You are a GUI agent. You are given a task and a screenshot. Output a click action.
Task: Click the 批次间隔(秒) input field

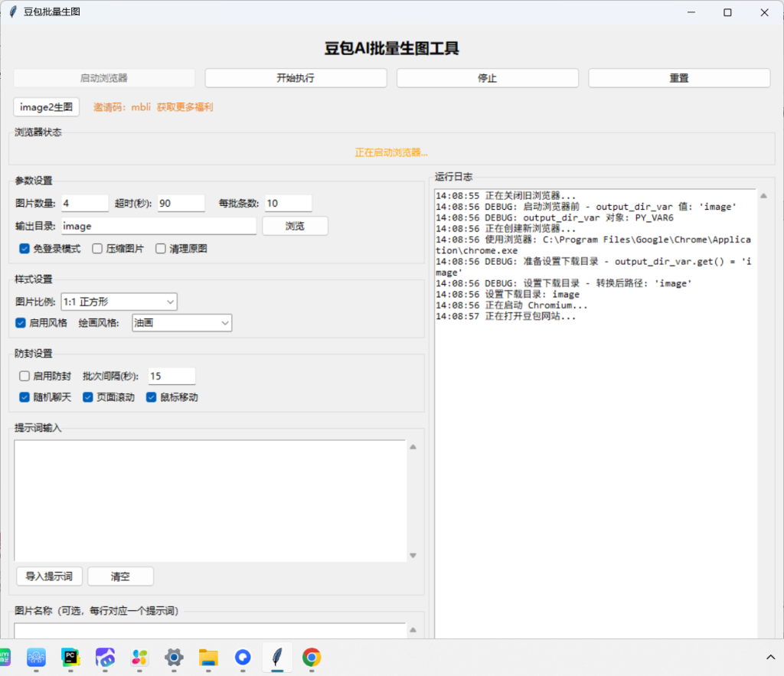coord(171,376)
